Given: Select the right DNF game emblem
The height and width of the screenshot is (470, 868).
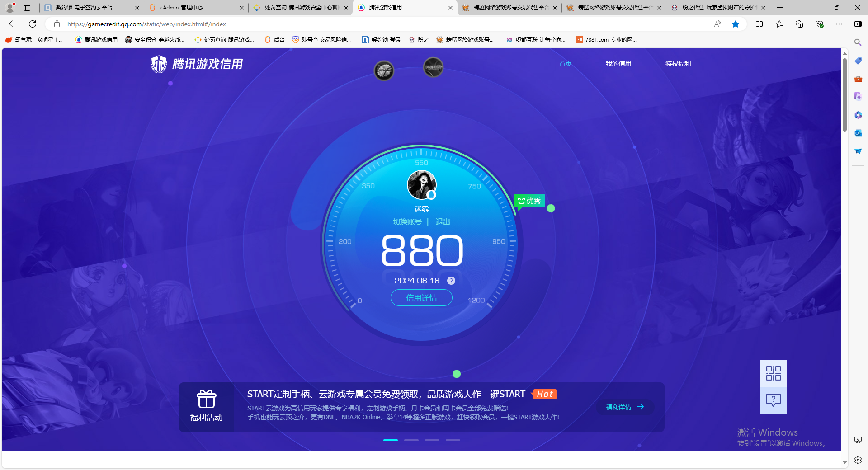Looking at the screenshot, I should [433, 67].
